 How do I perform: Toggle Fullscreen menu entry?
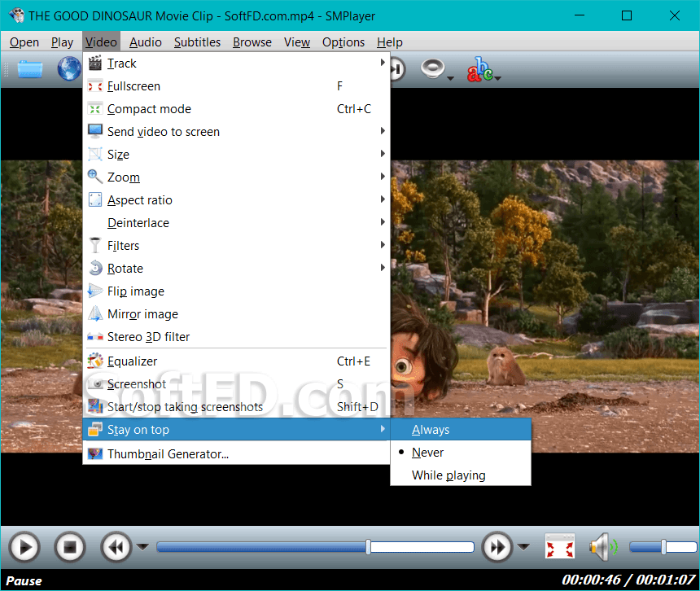pyautogui.click(x=236, y=86)
